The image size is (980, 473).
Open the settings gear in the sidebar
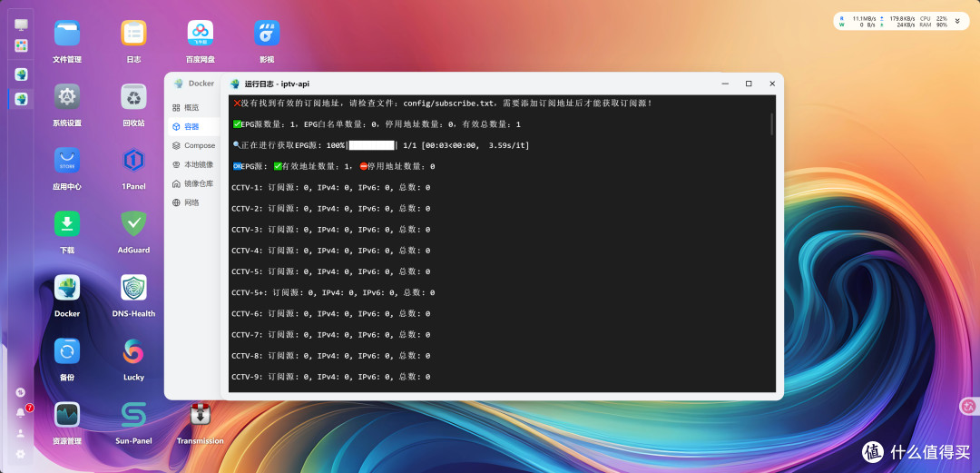[x=21, y=454]
